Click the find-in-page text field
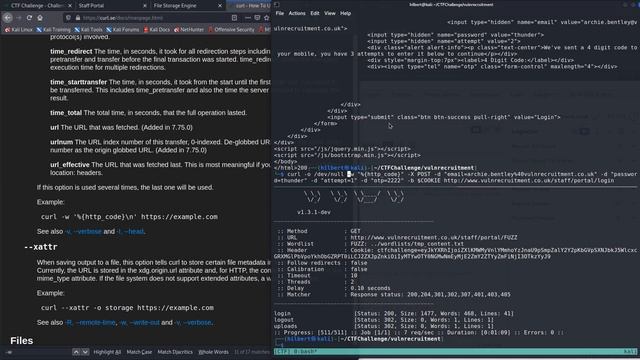The height and width of the screenshot is (360, 640). pos(39,352)
